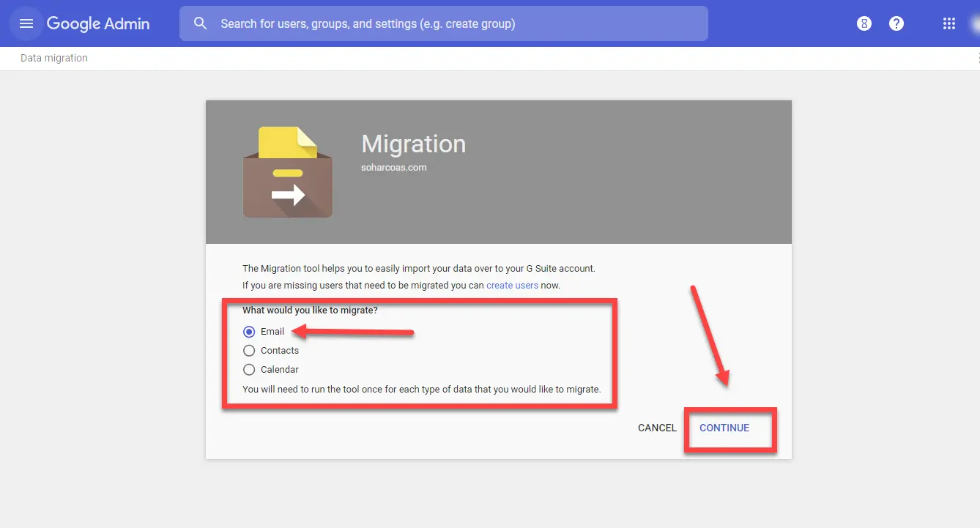This screenshot has height=528, width=980.
Task: Open the more options dots beside Data migration
Action: [x=978, y=58]
